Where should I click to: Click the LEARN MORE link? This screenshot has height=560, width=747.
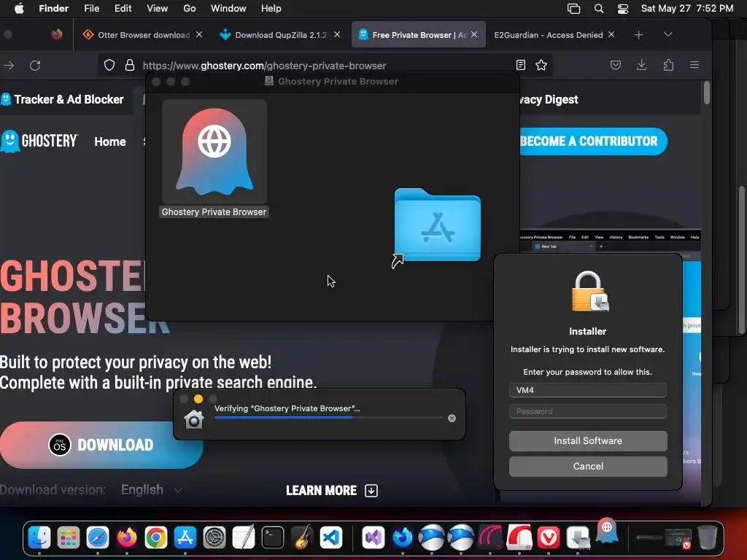point(332,491)
